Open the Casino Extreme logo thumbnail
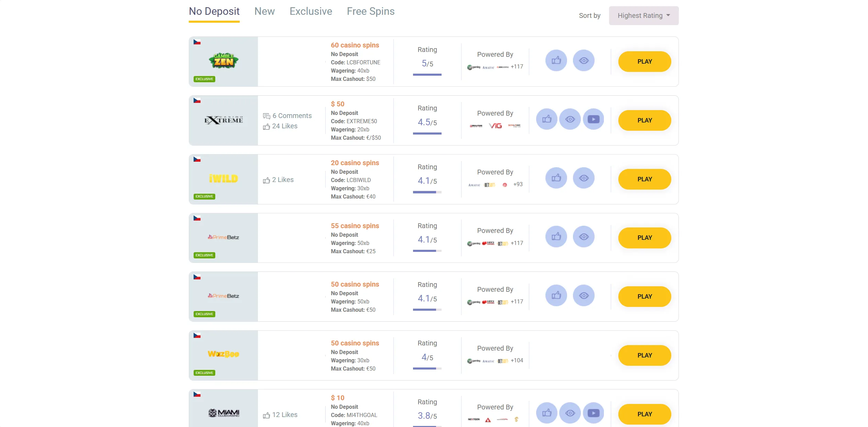This screenshot has width=868, height=427. click(223, 120)
